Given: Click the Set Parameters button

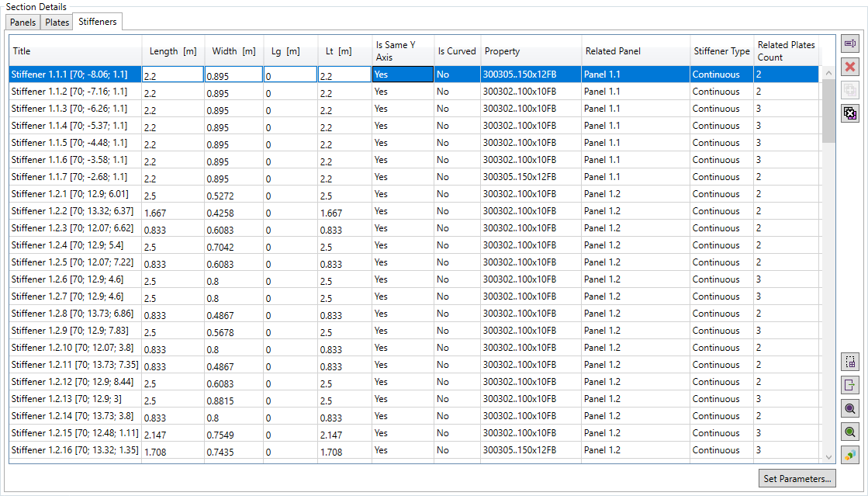Looking at the screenshot, I should (797, 479).
